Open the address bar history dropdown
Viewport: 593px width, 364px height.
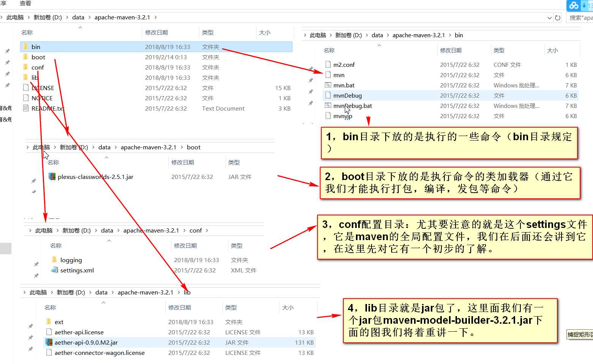(549, 17)
